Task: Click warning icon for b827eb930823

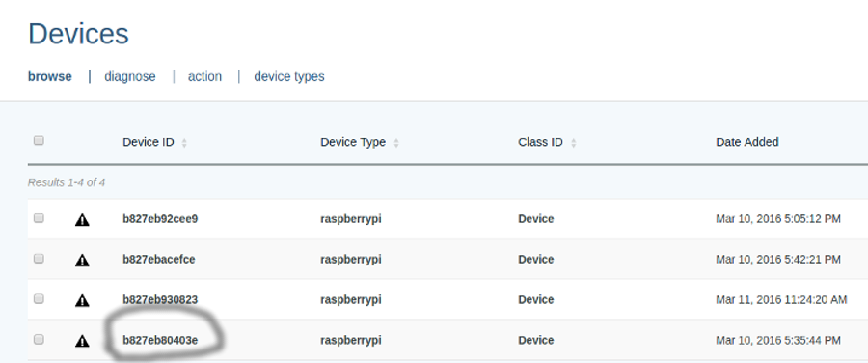Action: (82, 300)
